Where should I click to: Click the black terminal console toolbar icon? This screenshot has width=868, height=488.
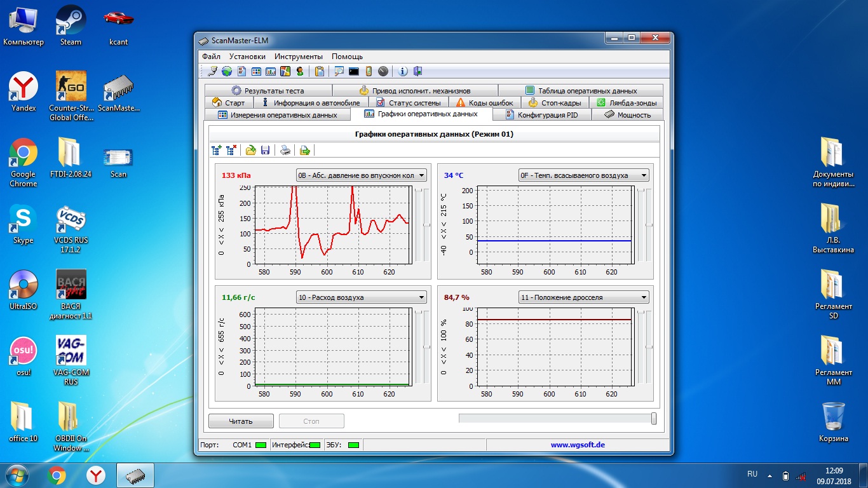(x=354, y=71)
